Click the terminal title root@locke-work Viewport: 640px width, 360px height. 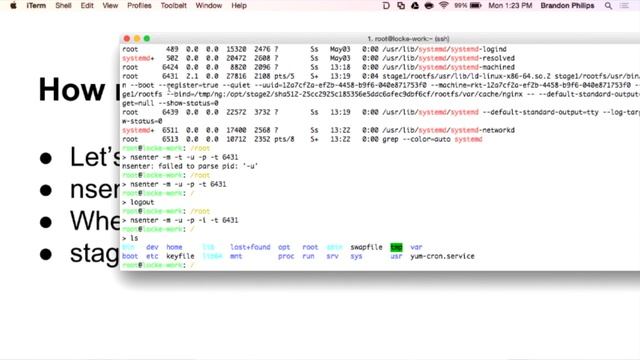coord(408,39)
